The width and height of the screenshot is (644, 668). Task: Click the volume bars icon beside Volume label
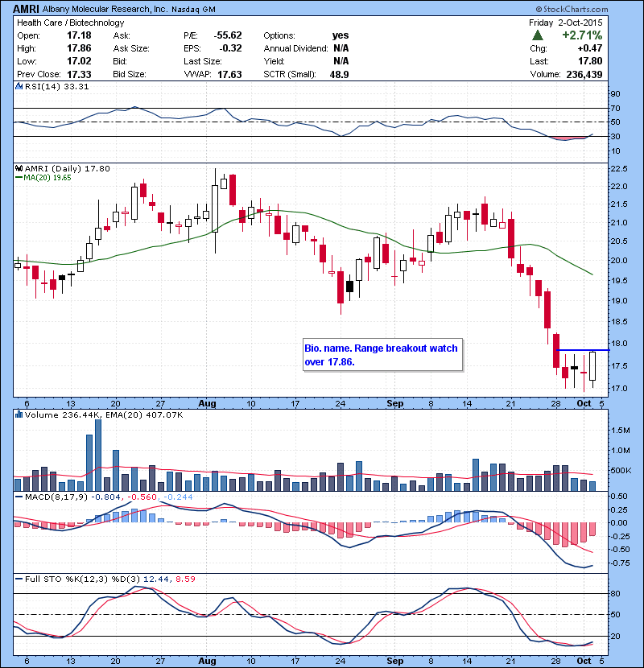tap(19, 414)
